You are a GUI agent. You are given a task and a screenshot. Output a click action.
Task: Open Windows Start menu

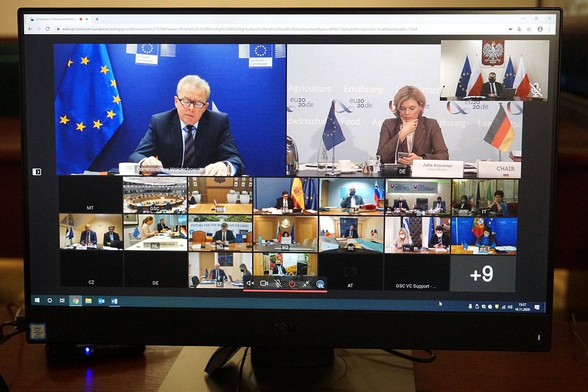tap(37, 300)
